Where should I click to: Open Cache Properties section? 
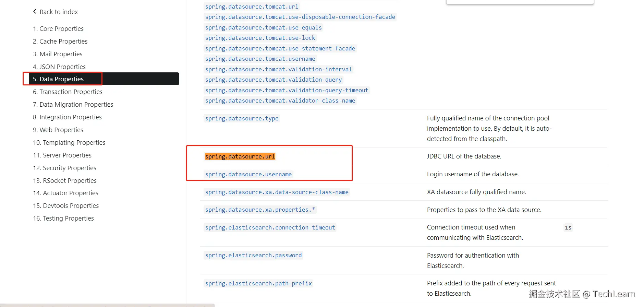click(x=60, y=41)
